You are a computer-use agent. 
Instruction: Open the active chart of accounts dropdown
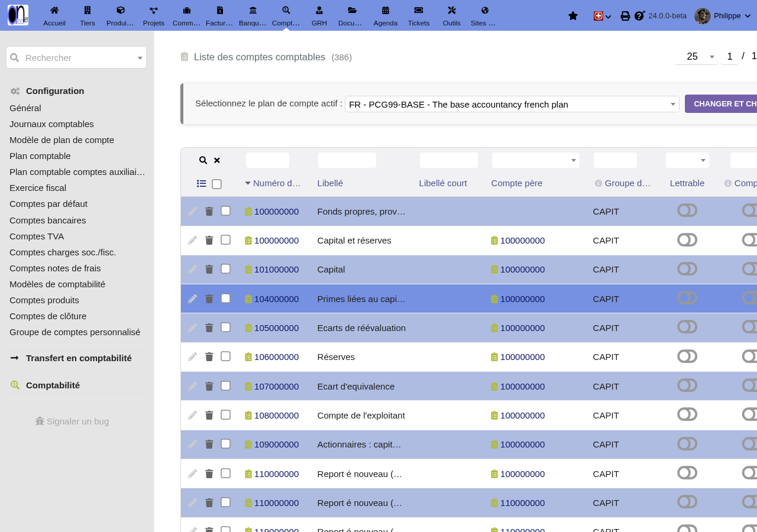point(512,104)
